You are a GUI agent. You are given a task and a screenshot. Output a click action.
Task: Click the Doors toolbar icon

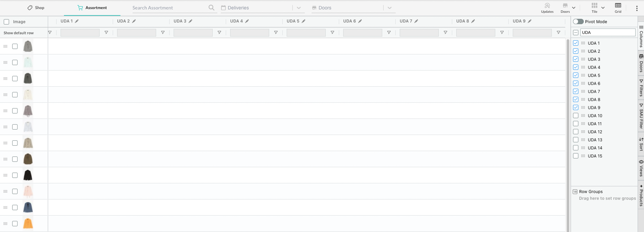(x=565, y=8)
